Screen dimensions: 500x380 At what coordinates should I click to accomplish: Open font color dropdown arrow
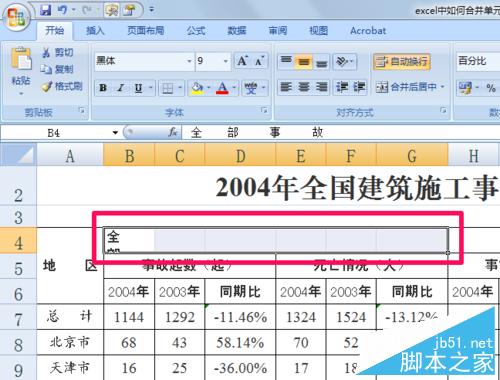[234, 88]
